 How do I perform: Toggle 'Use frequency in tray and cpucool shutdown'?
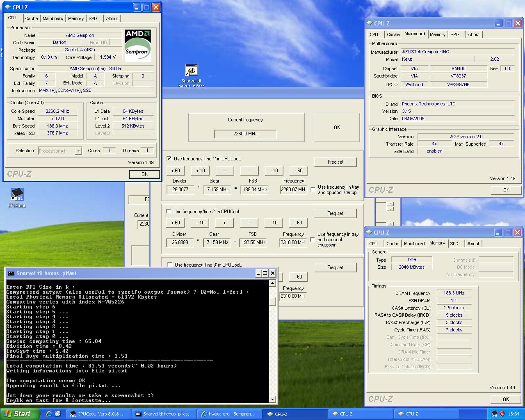(313, 240)
